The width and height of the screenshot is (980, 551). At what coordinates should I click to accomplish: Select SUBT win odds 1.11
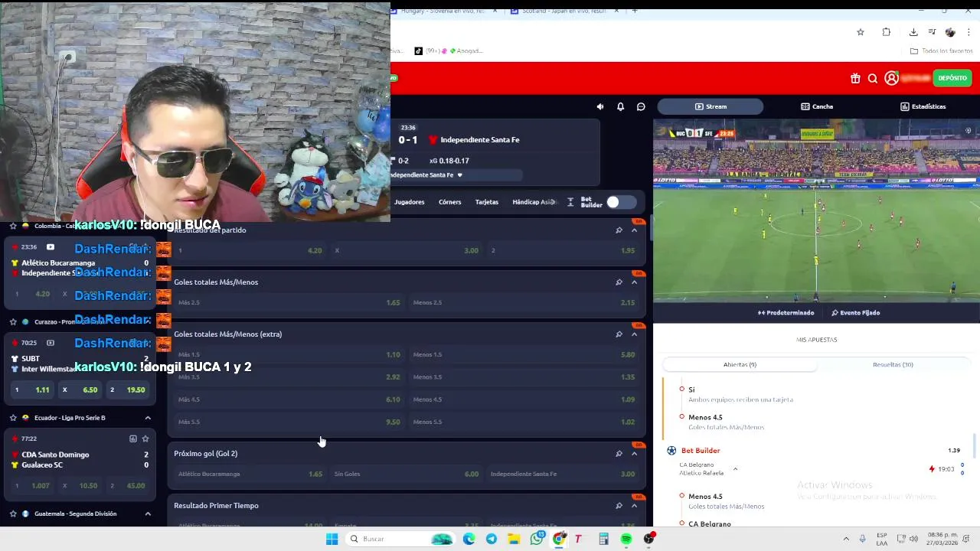(32, 390)
